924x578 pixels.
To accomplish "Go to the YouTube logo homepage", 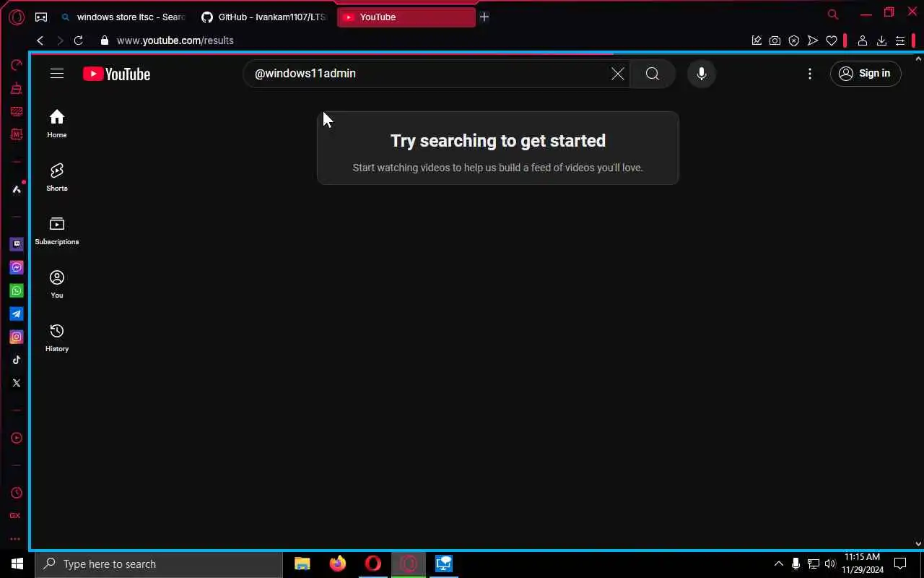I will point(116,74).
